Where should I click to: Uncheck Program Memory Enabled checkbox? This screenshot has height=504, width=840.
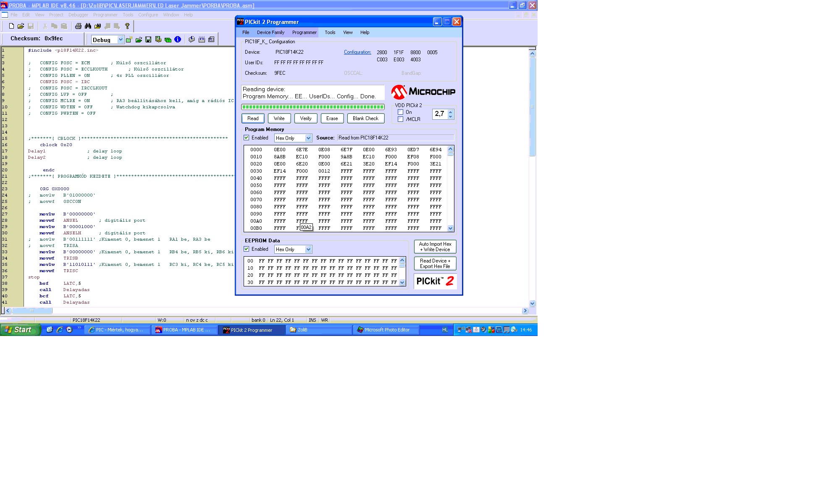tap(247, 138)
